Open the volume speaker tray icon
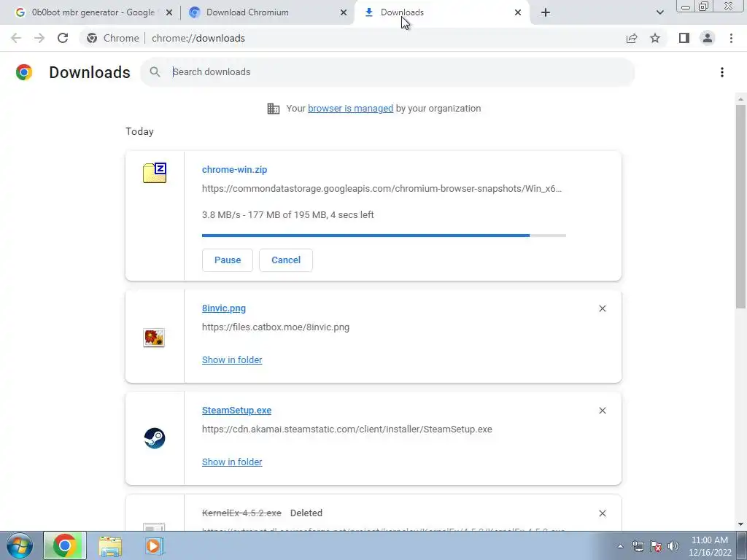This screenshot has width=747, height=560. [673, 546]
